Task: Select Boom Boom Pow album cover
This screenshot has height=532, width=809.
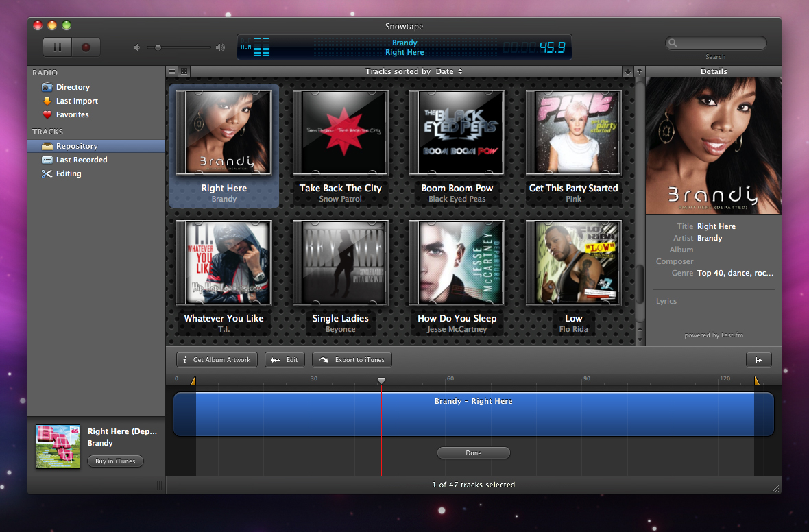Action: [457, 132]
